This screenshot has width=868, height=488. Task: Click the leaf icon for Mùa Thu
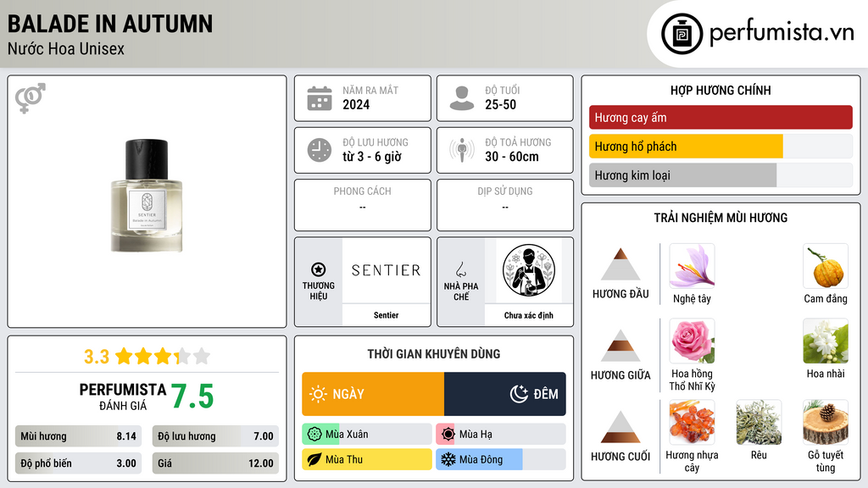point(314,459)
